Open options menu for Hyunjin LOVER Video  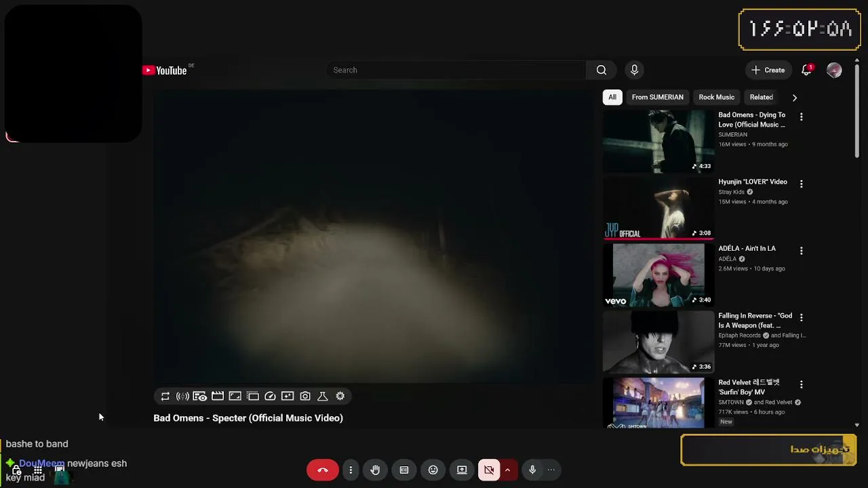point(802,184)
